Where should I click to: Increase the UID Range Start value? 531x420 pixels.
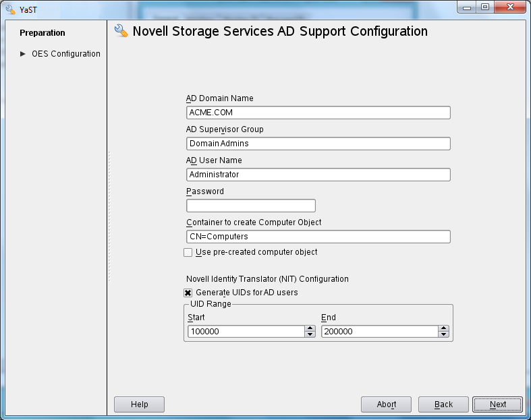pyautogui.click(x=310, y=328)
